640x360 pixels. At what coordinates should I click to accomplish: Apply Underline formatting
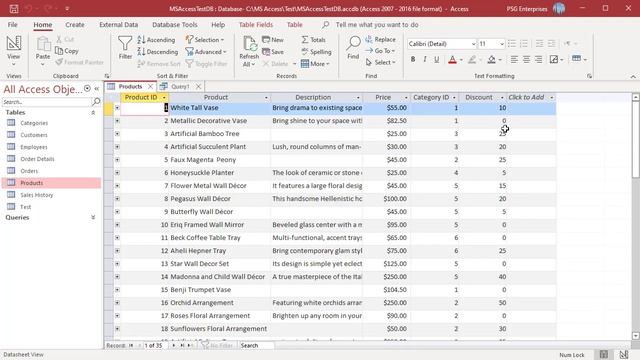point(437,60)
